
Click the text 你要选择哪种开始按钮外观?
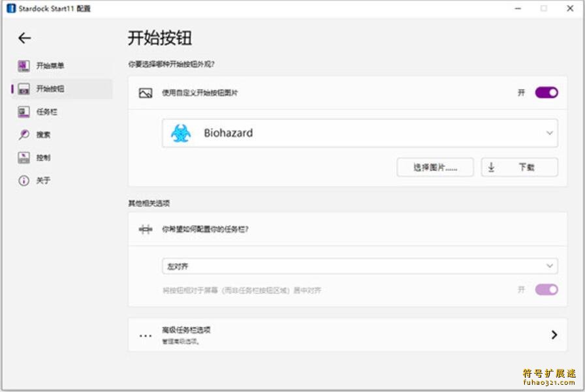point(171,64)
